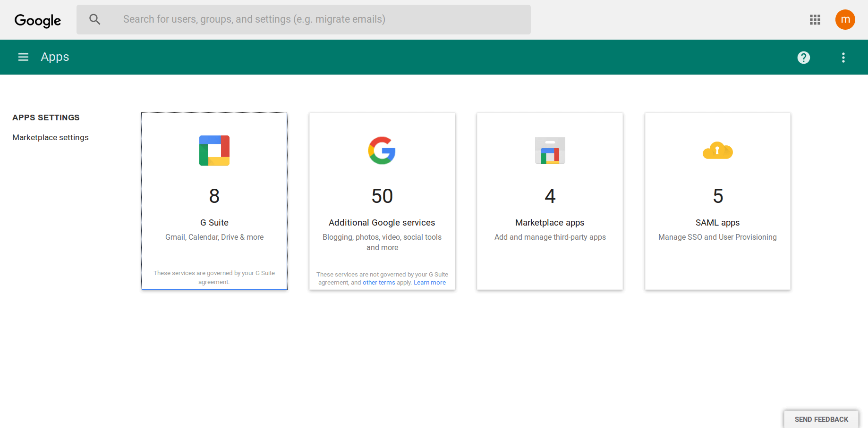Open the three-dot overflow menu
This screenshot has width=868, height=428.
[843, 57]
